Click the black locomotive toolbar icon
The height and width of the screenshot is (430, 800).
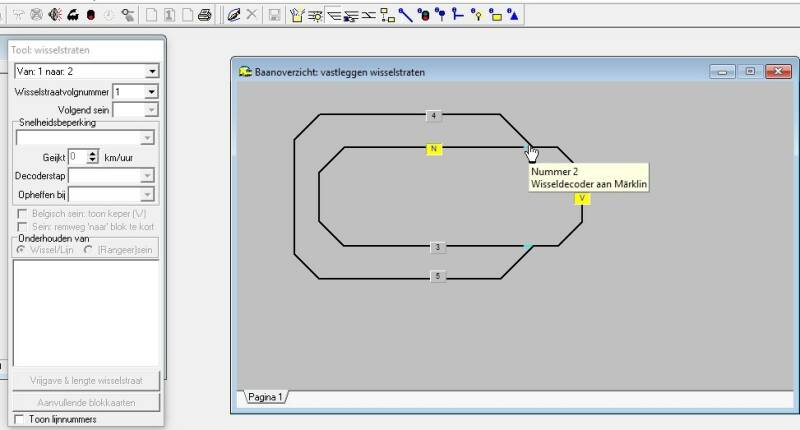[73, 15]
